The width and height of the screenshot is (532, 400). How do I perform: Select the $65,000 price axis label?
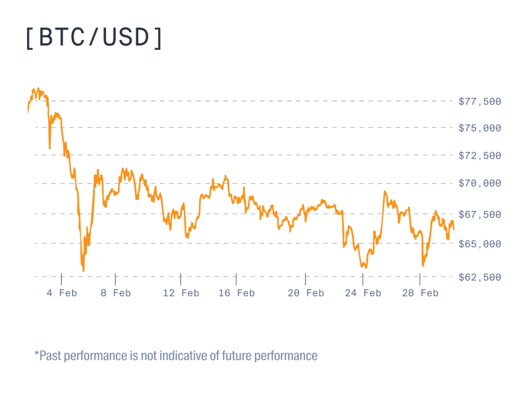[x=480, y=244]
